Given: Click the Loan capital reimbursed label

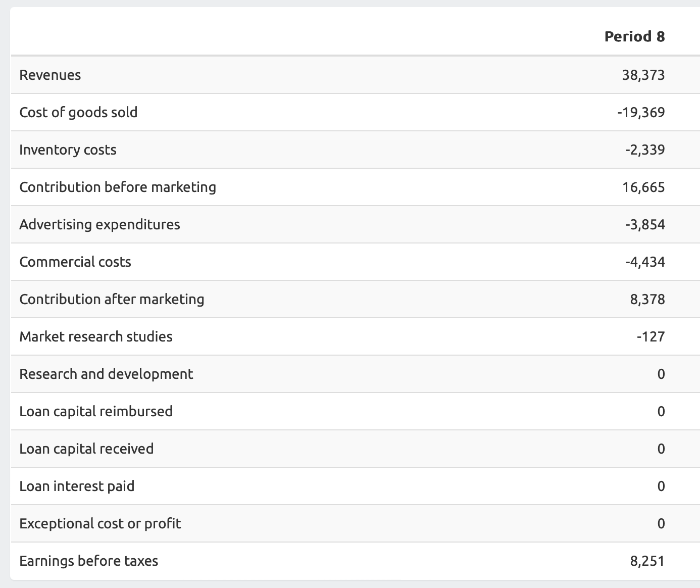Looking at the screenshot, I should tap(96, 411).
